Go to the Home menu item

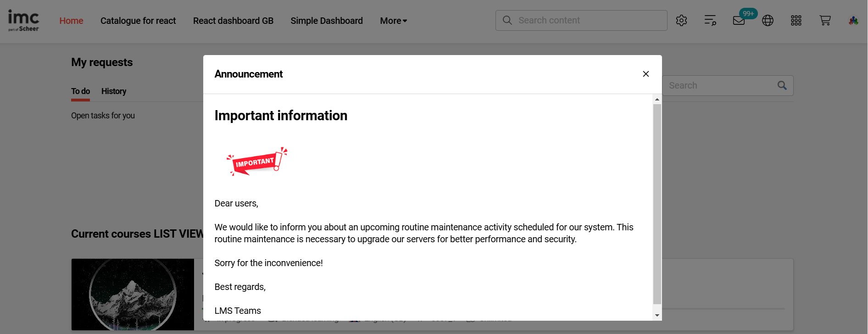click(71, 21)
